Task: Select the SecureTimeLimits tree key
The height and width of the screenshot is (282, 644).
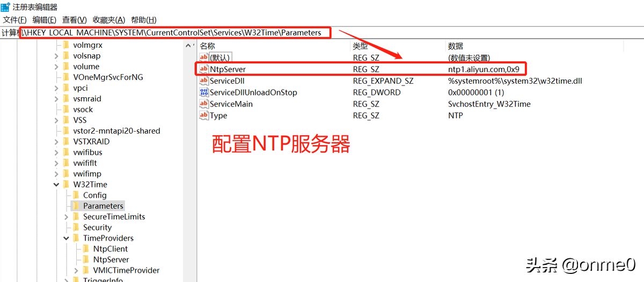Action: tap(114, 217)
